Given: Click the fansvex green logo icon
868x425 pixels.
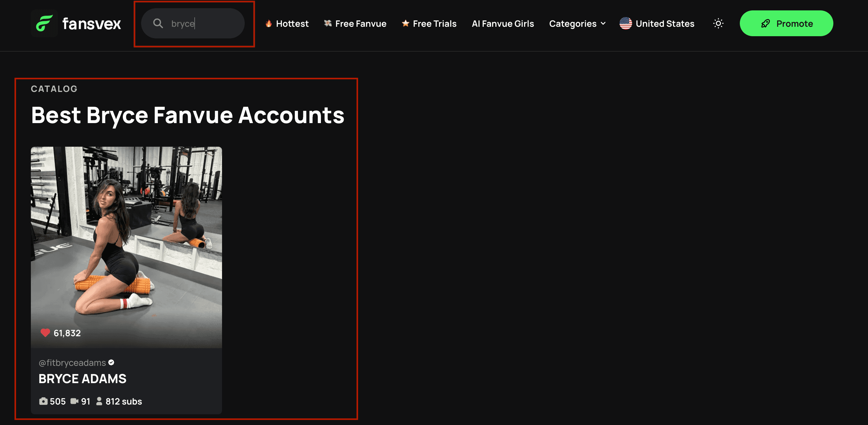Looking at the screenshot, I should [44, 23].
